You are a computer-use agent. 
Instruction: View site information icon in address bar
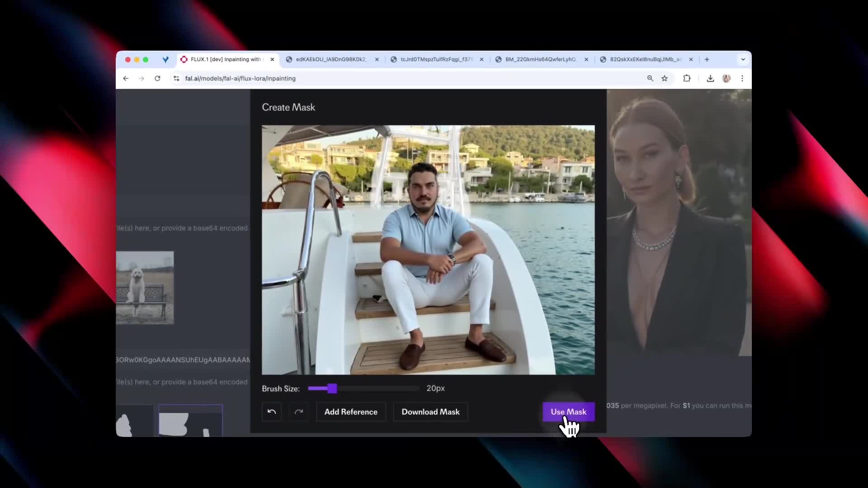click(x=176, y=78)
